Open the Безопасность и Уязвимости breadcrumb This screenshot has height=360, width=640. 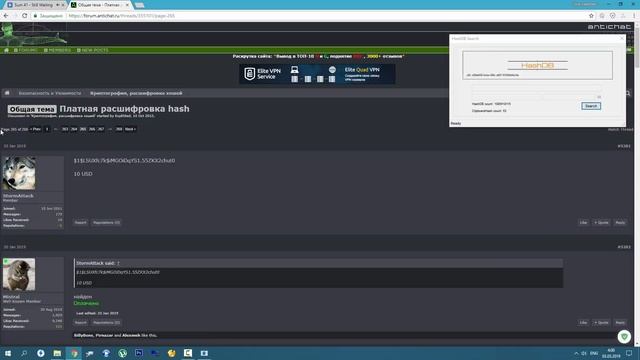50,93
